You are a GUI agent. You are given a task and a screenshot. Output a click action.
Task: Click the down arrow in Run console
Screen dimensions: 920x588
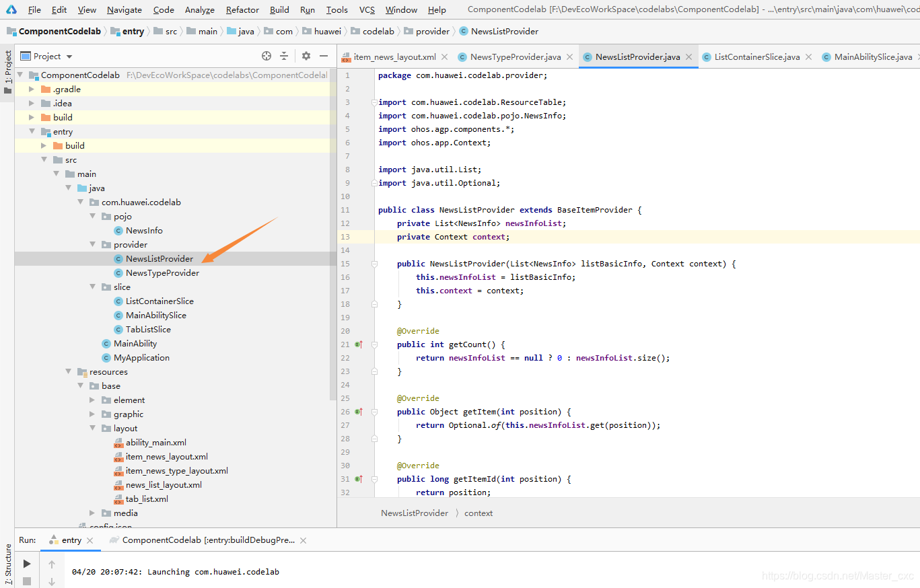(52, 581)
